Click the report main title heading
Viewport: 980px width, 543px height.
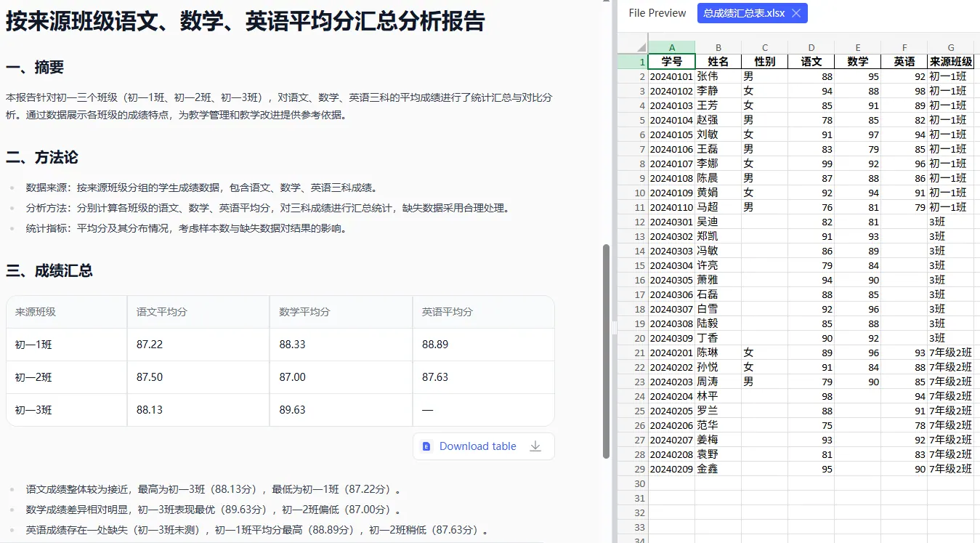click(245, 22)
